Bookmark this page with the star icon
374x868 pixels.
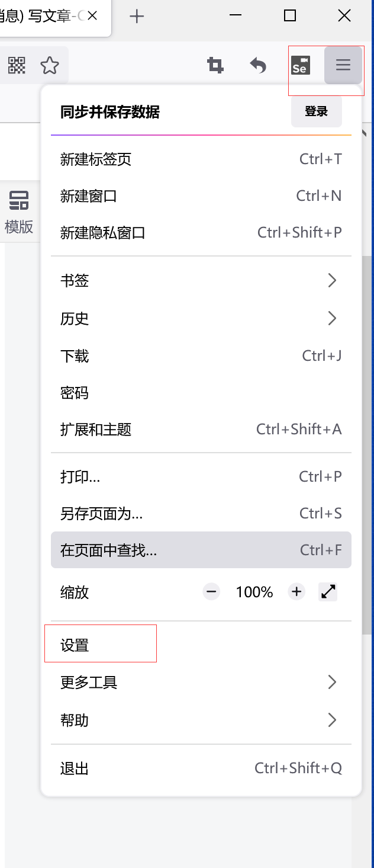tap(50, 65)
